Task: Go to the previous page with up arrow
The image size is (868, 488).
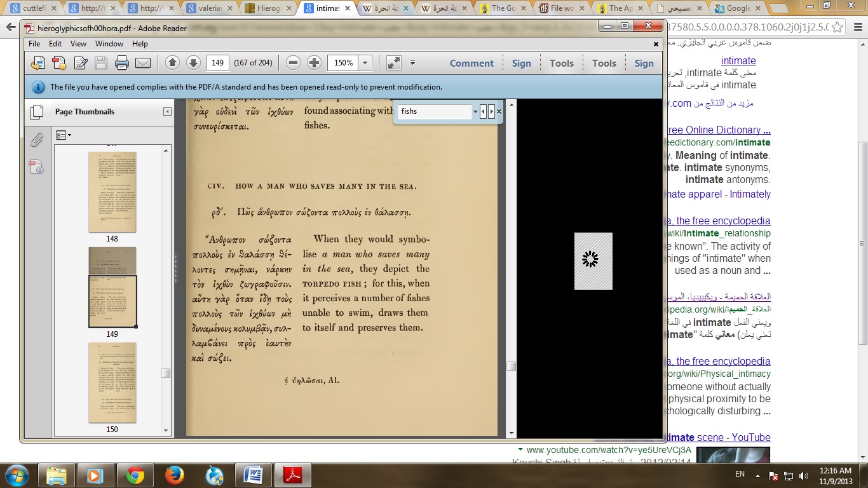Action: click(172, 63)
